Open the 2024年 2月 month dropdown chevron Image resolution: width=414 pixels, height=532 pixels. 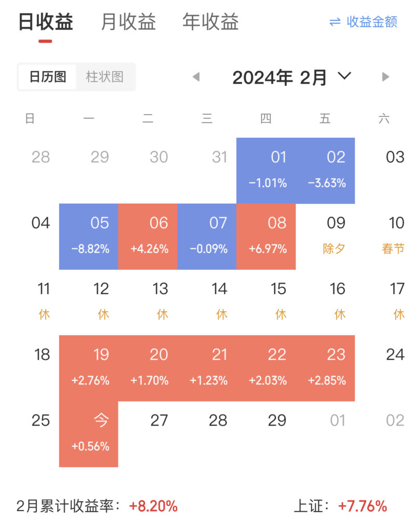(344, 76)
